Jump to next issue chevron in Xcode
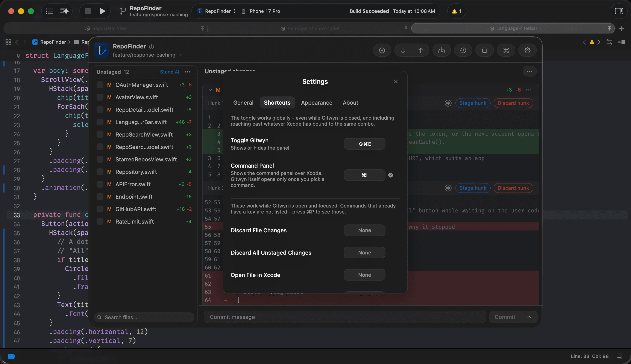 tap(599, 42)
